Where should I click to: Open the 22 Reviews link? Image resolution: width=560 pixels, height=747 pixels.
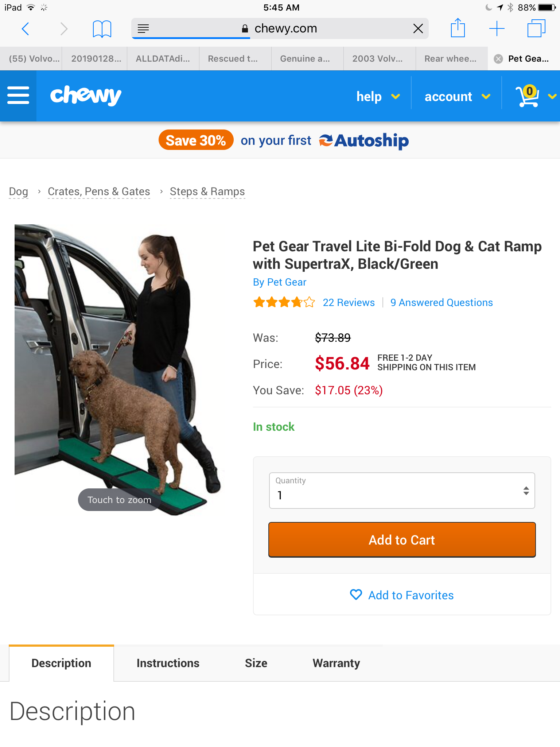(349, 302)
